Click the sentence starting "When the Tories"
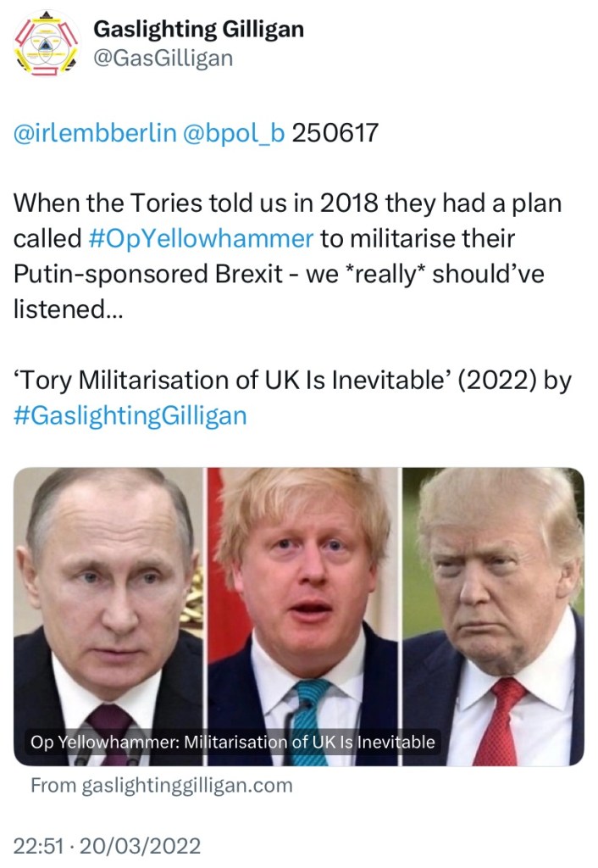This screenshot has height=868, width=598. click(288, 203)
